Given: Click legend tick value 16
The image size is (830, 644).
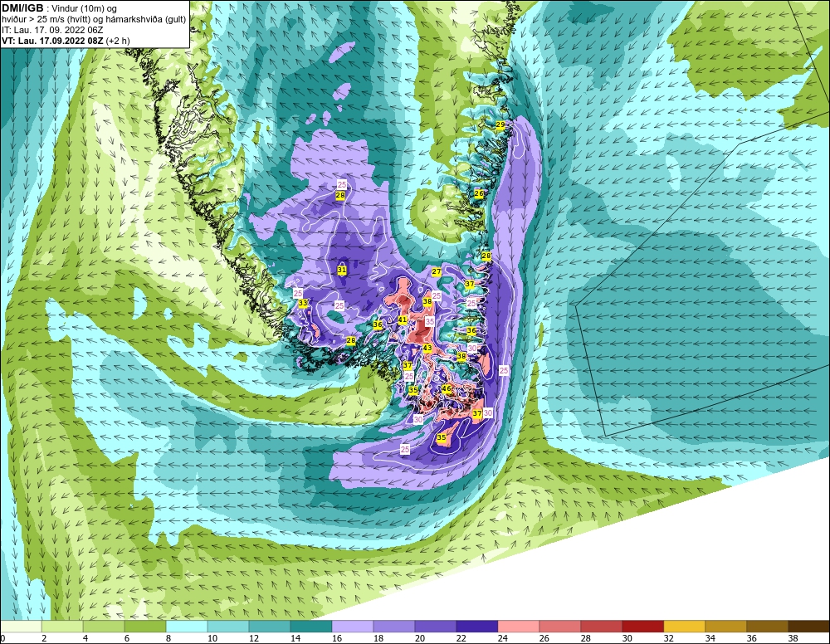Looking at the screenshot, I should (x=337, y=639).
